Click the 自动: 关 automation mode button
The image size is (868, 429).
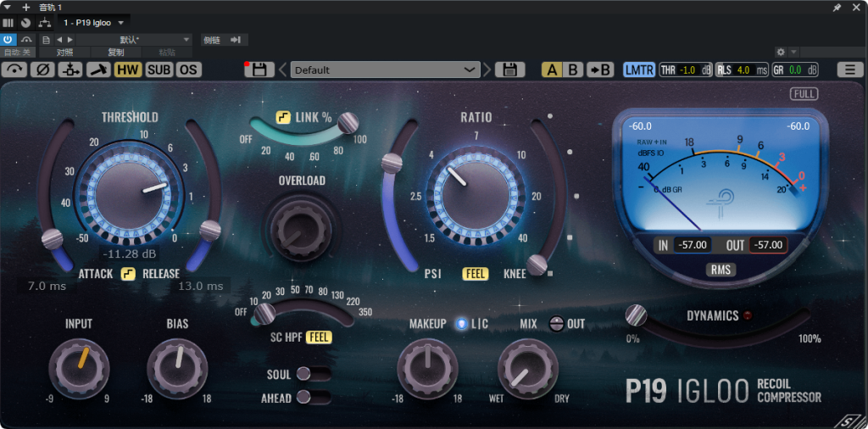click(x=19, y=52)
